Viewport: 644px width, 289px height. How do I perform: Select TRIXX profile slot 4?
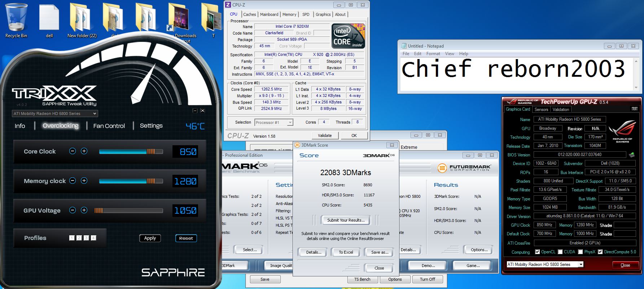pos(93,238)
